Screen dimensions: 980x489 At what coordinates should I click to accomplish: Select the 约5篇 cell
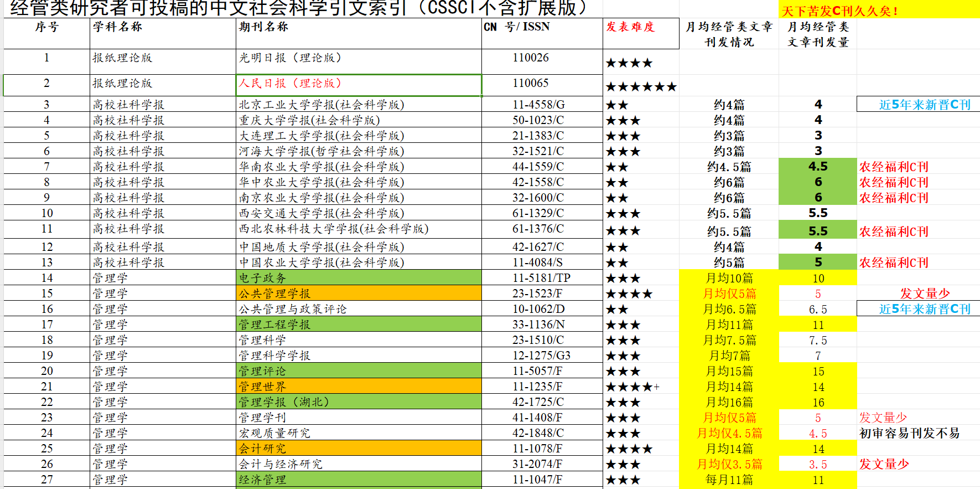point(729,262)
